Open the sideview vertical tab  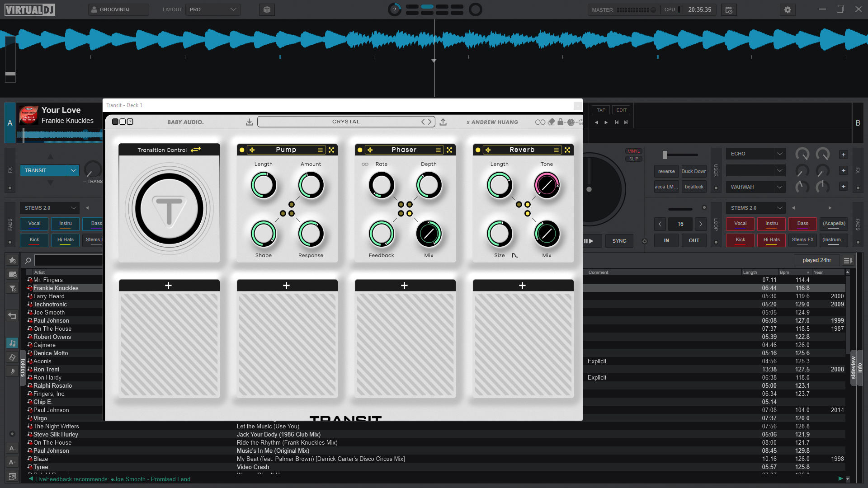pyautogui.click(x=854, y=367)
